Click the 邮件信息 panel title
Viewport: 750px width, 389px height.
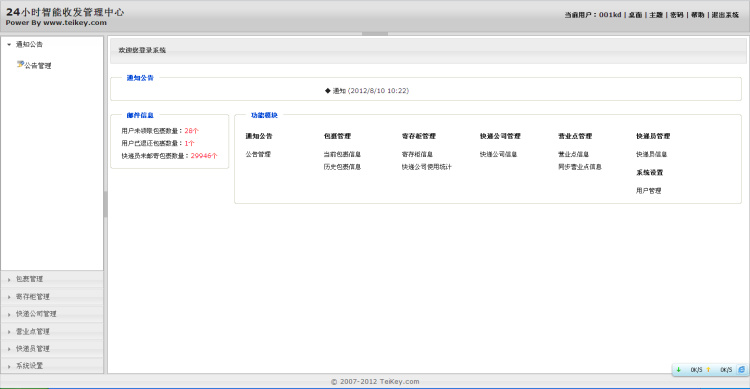[140, 115]
